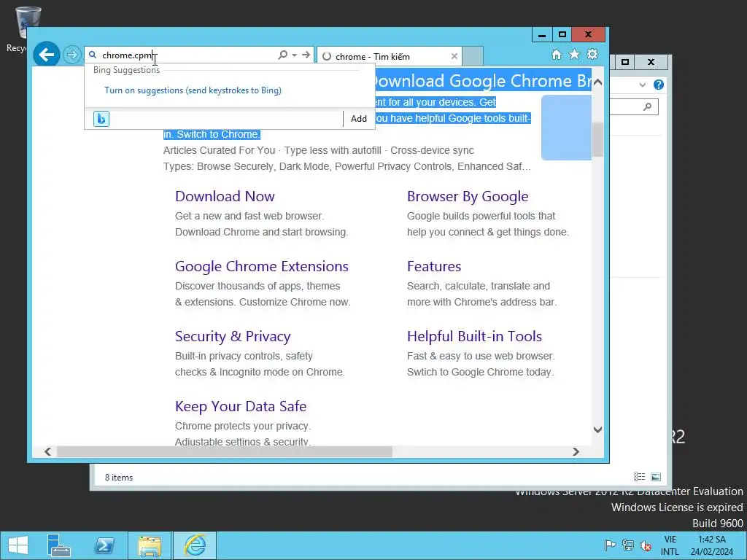The width and height of the screenshot is (747, 560).
Task: Click the Explorer window search box magnifier
Action: point(647,106)
